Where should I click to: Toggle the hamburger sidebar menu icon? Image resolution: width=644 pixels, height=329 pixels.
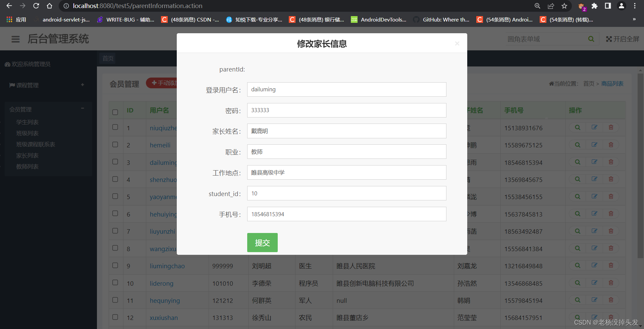[15, 39]
